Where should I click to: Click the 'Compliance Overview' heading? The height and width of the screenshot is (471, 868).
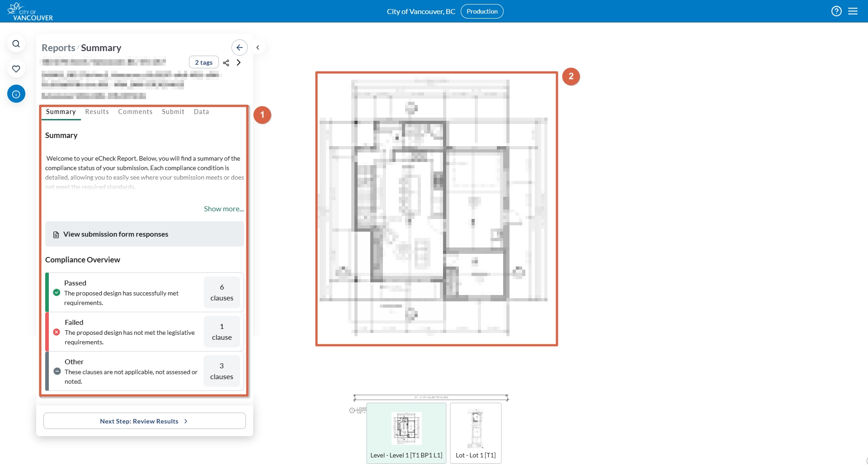pos(83,260)
